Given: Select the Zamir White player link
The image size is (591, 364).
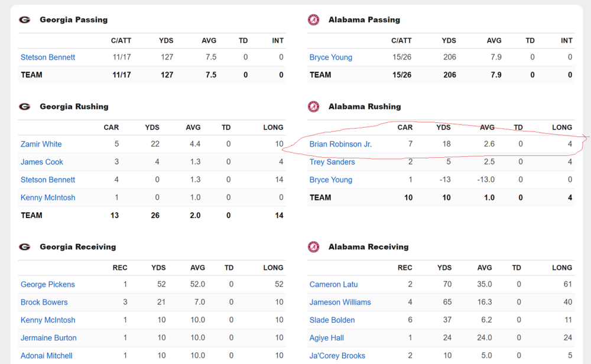Looking at the screenshot, I should pyautogui.click(x=41, y=144).
